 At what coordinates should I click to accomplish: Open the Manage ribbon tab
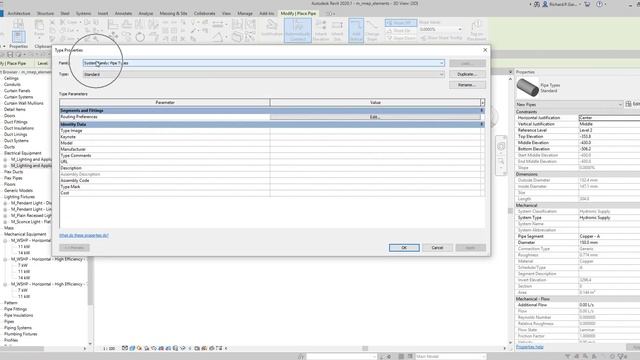point(245,13)
